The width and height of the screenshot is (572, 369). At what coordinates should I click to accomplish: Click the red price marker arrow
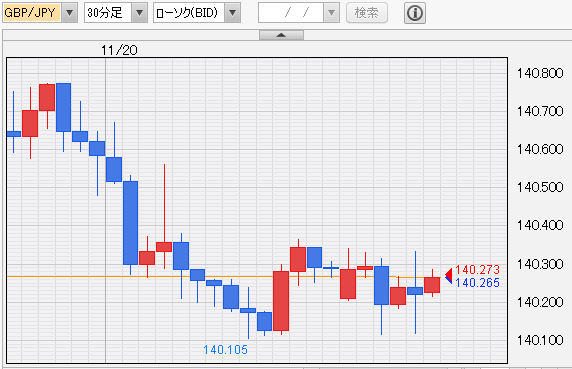pyautogui.click(x=449, y=274)
